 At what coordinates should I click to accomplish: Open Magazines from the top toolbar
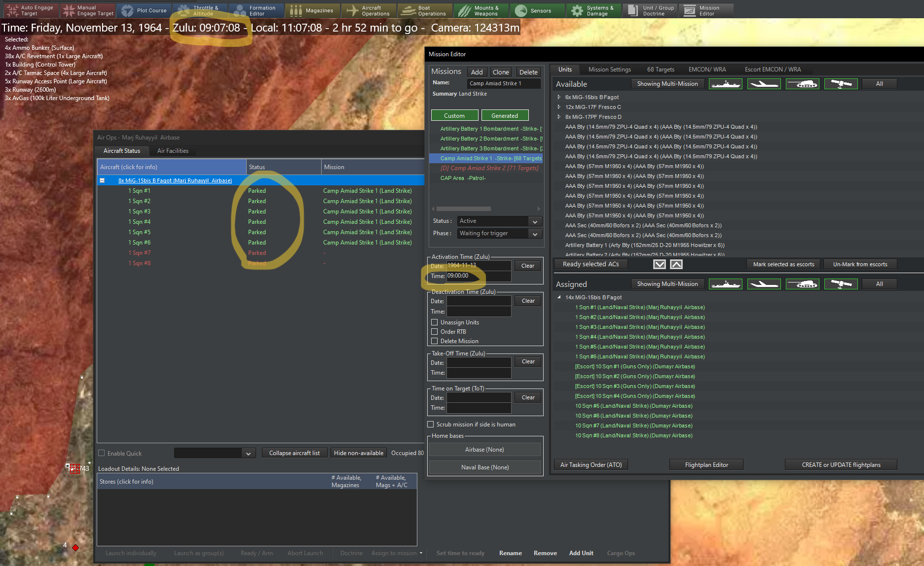pos(312,10)
